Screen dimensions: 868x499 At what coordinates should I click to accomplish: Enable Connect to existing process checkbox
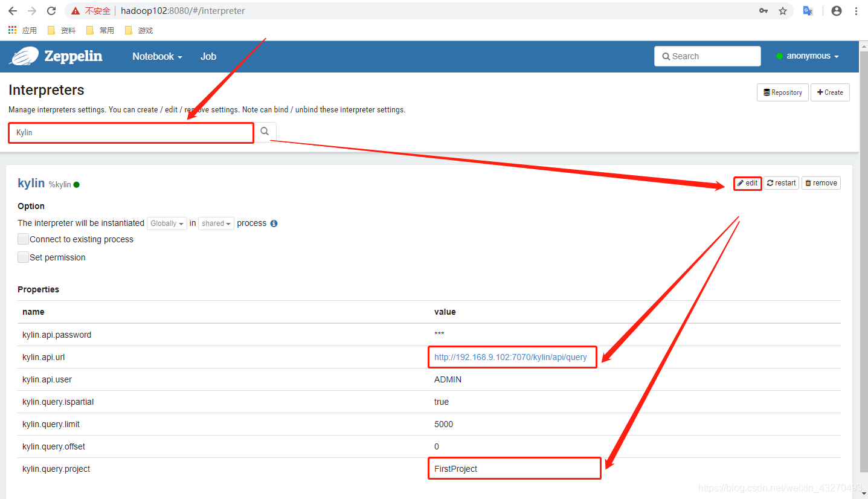point(24,239)
